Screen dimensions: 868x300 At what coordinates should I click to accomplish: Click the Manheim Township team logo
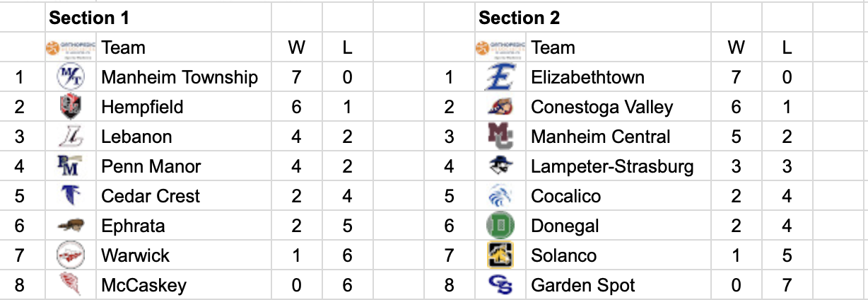coord(71,77)
